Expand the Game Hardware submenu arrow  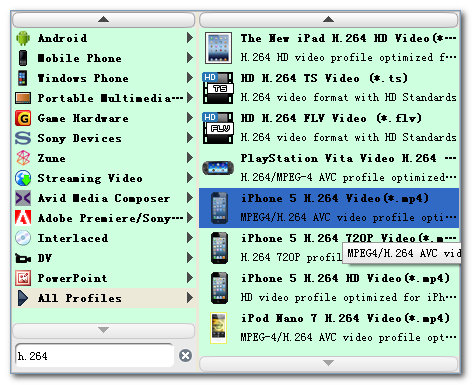click(190, 118)
